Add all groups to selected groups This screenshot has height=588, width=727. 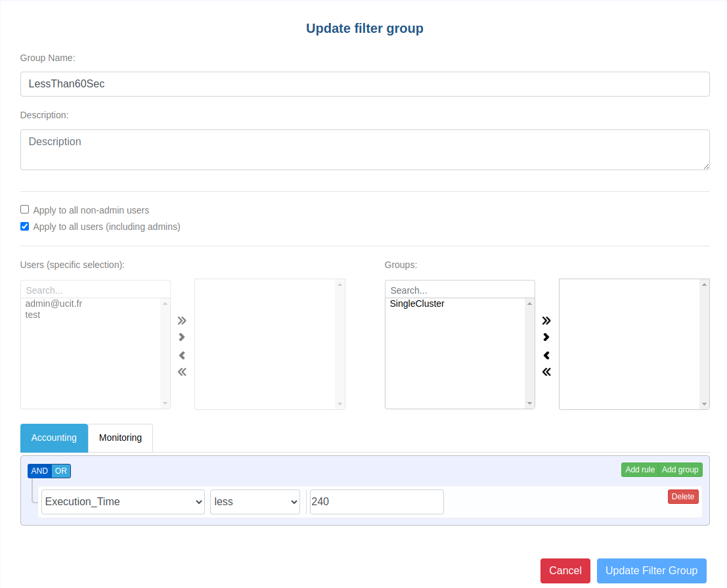[x=546, y=321]
